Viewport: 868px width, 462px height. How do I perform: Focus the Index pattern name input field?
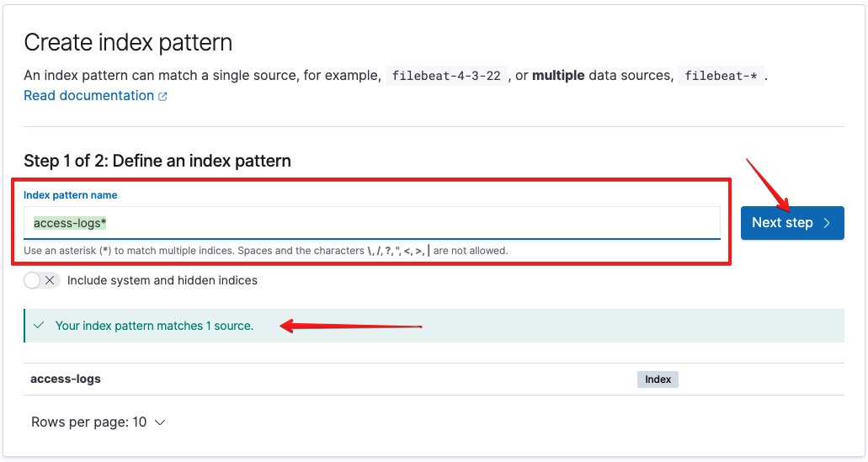tap(372, 223)
